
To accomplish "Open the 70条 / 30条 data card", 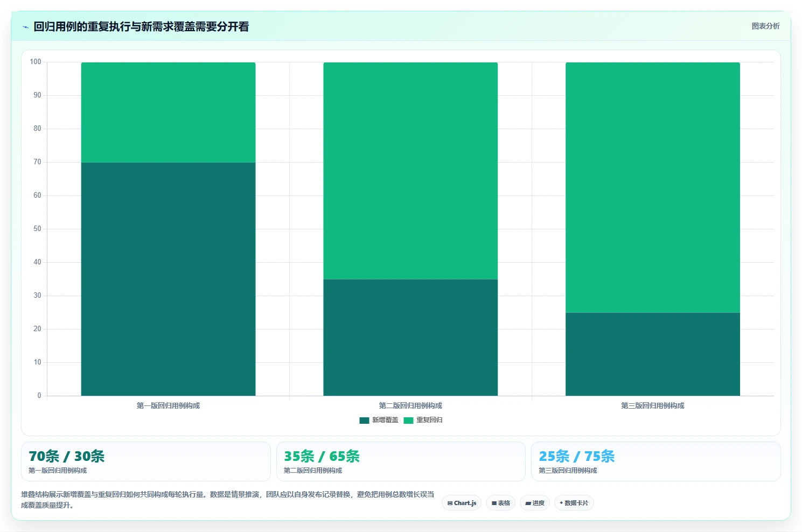I will [146, 461].
